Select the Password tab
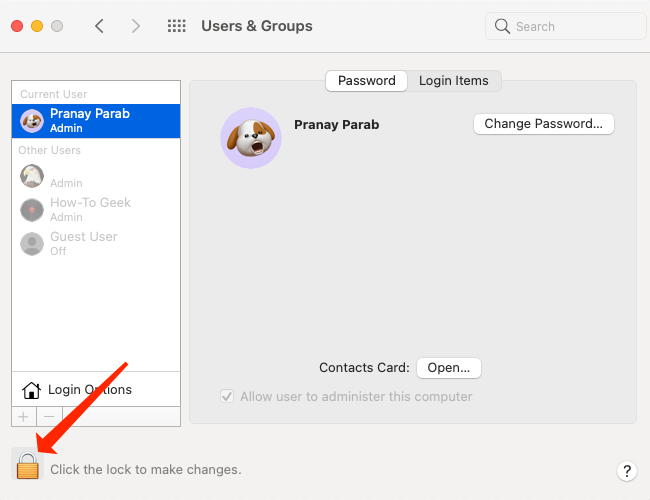Viewport: 650px width, 500px height. [366, 80]
